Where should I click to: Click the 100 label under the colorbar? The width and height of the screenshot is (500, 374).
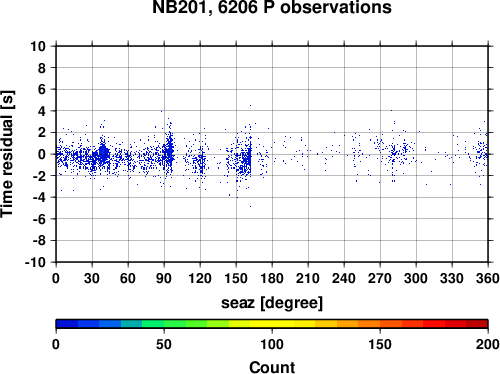pos(272,344)
